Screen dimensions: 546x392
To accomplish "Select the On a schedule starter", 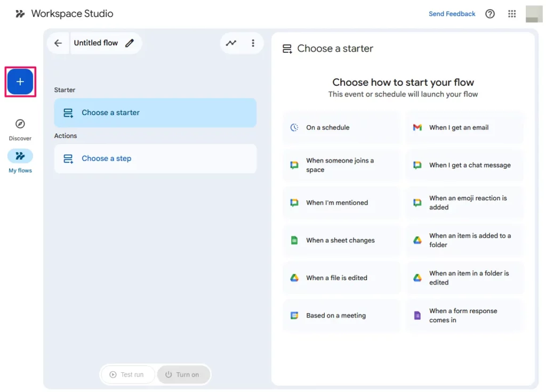I will pyautogui.click(x=341, y=127).
